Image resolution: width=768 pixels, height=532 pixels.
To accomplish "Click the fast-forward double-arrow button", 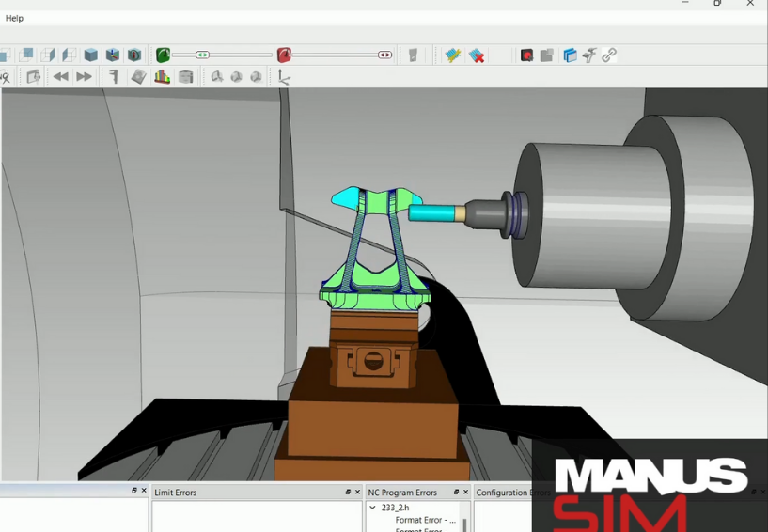I will [x=85, y=77].
